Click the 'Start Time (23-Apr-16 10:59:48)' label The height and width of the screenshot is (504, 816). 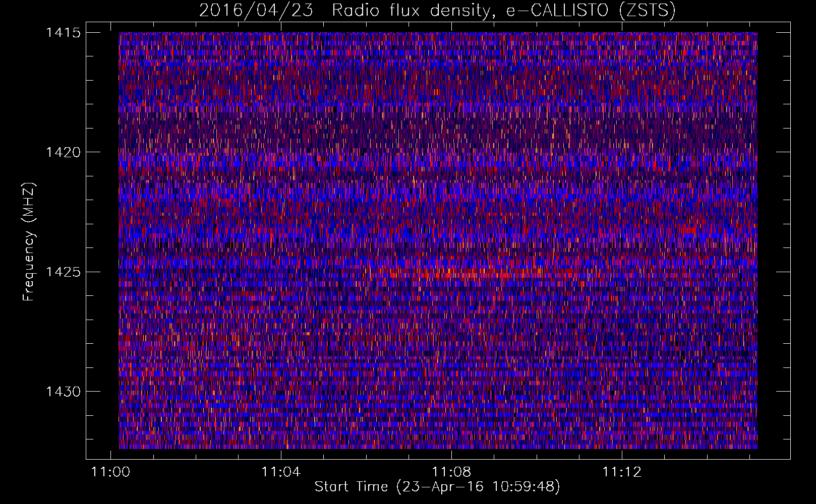pos(437,487)
